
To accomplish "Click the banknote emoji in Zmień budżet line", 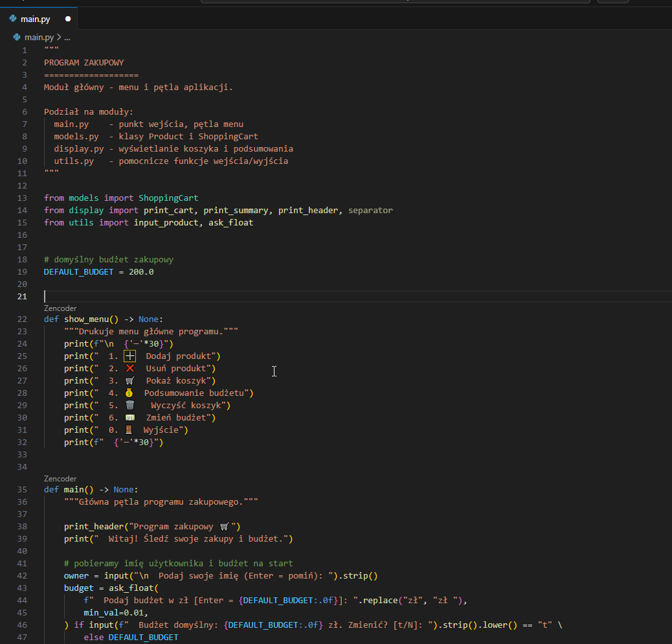I will point(130,418).
